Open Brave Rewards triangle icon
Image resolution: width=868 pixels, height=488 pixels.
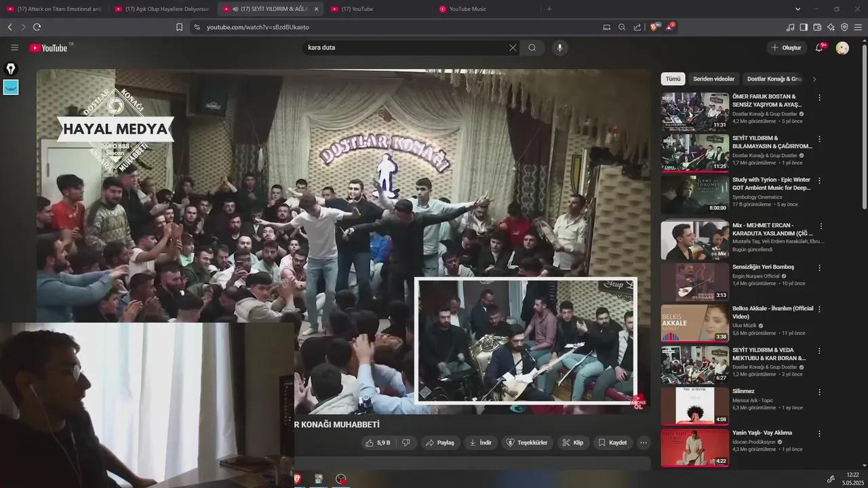669,27
